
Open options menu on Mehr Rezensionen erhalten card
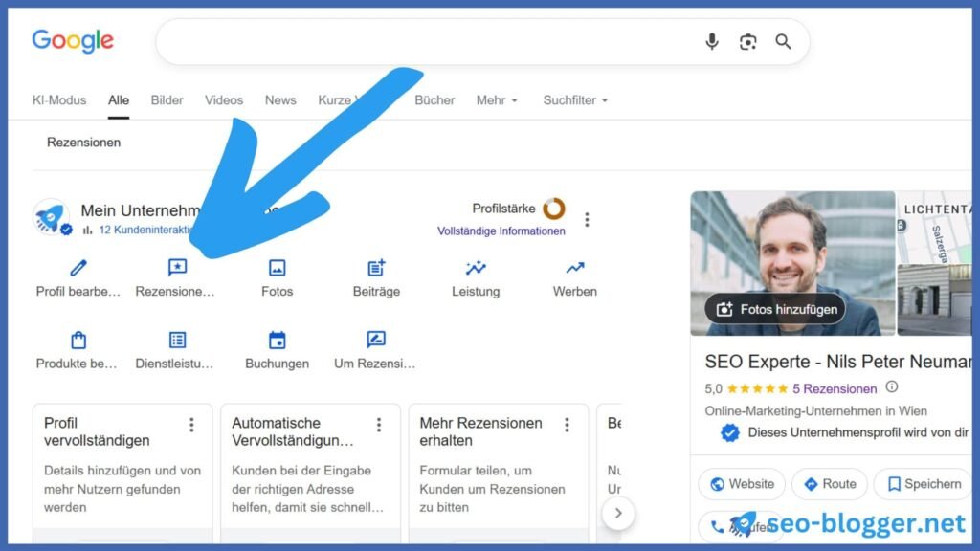pyautogui.click(x=567, y=425)
